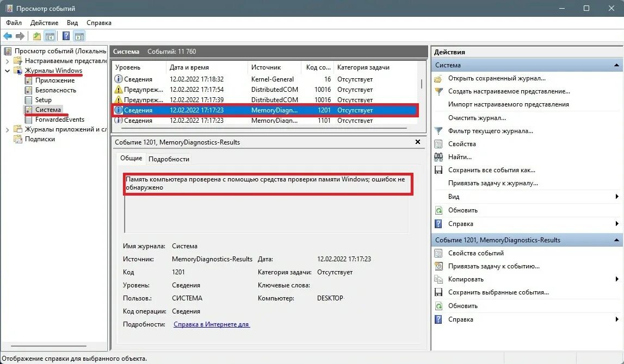Open Справка submenu arrow under Событие 1201
The height and width of the screenshot is (364, 624).
point(617,319)
